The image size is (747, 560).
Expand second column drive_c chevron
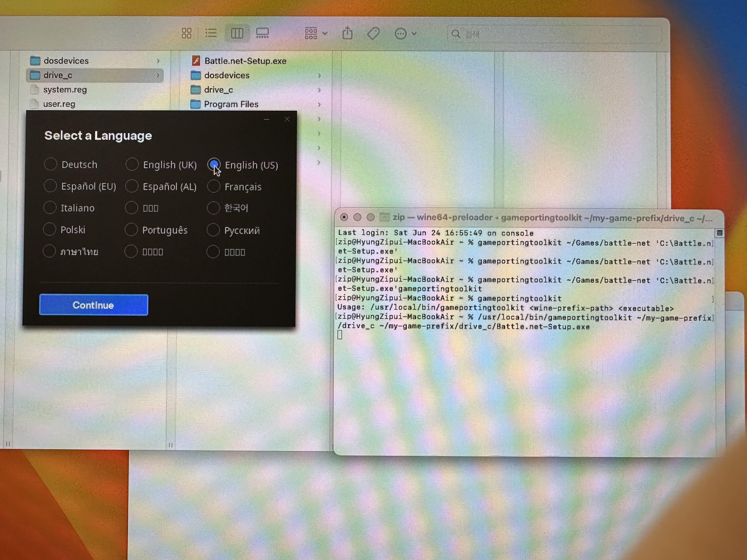319,90
